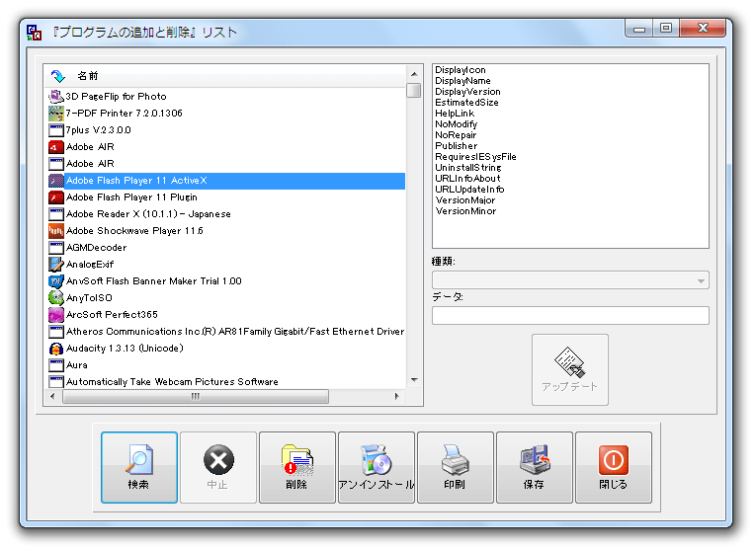Select DisplayName in the properties list

pos(462,81)
